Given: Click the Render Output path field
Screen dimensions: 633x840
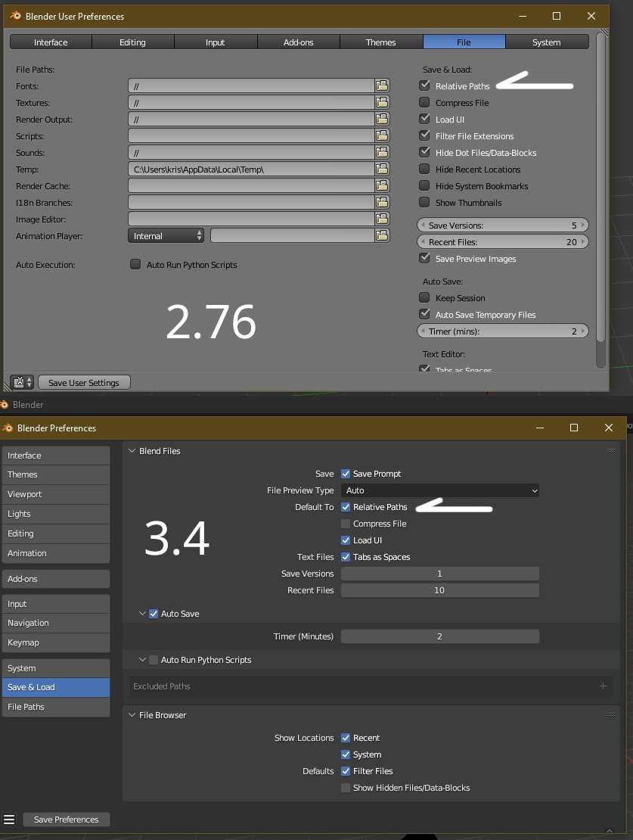Looking at the screenshot, I should (251, 119).
